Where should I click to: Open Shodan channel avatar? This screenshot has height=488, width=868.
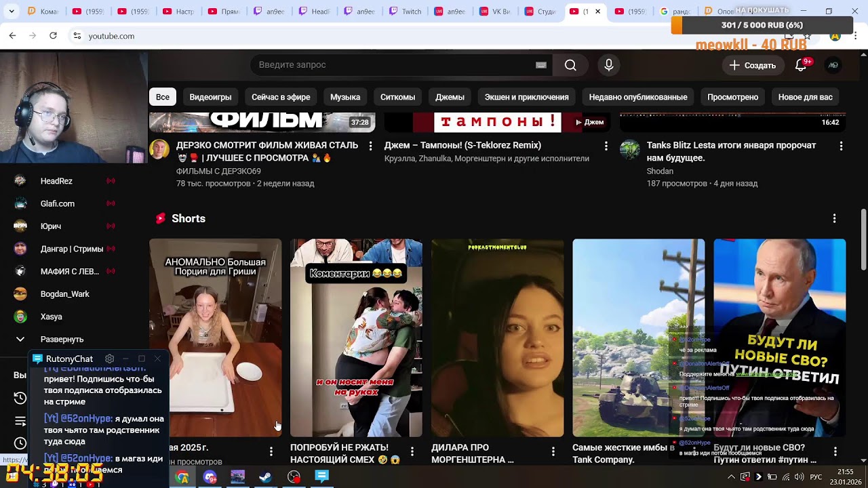pyautogui.click(x=630, y=150)
